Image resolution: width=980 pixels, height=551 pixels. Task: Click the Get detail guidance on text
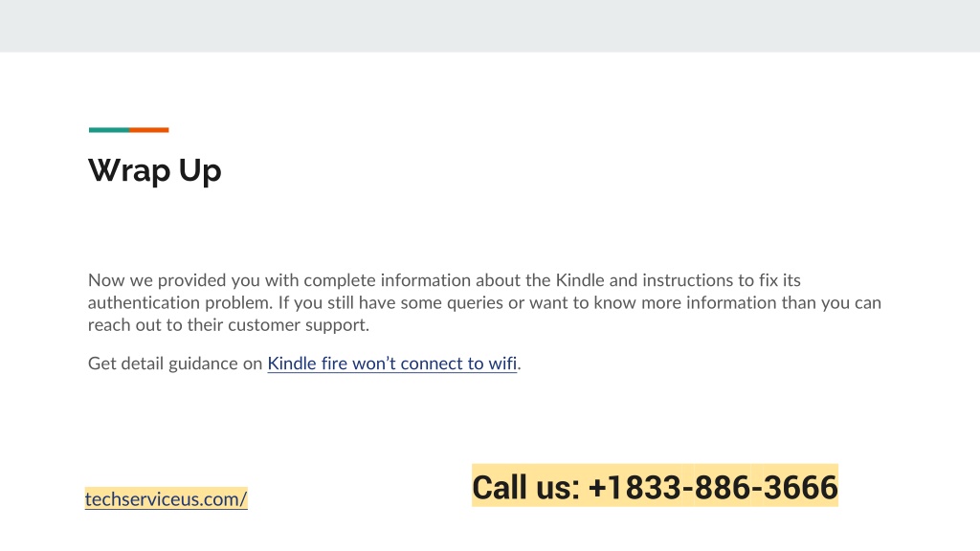(175, 364)
